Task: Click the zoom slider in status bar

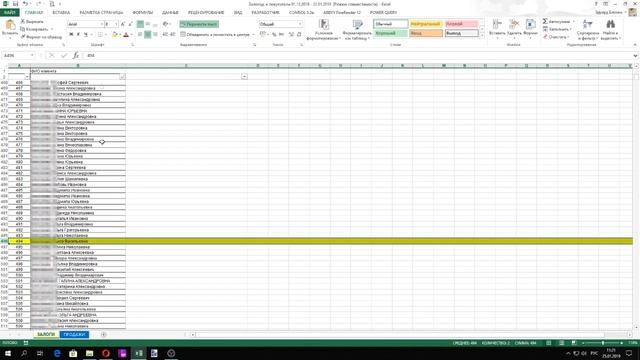Action: coord(602,343)
